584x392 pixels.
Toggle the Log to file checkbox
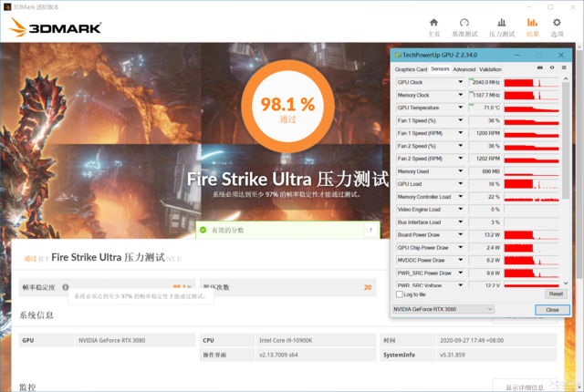click(x=400, y=294)
